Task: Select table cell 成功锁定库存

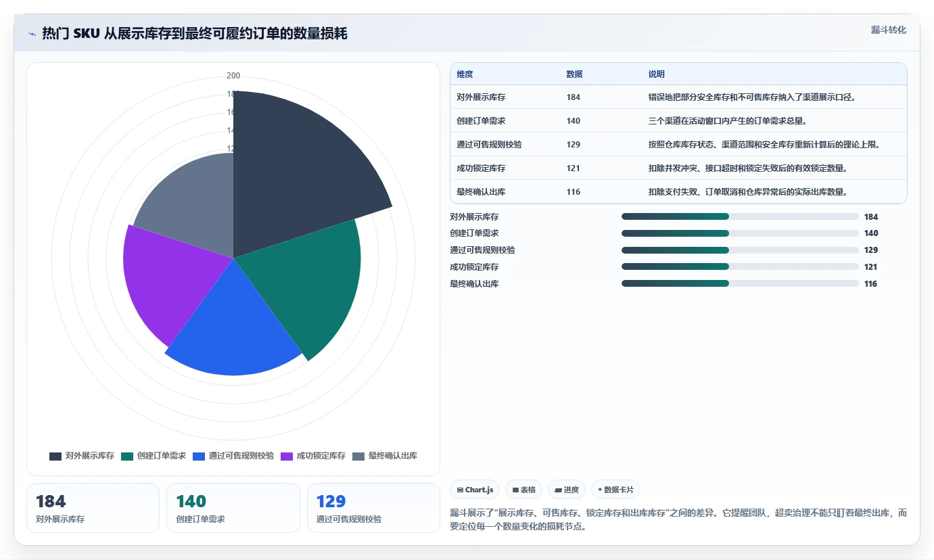Action: click(481, 168)
